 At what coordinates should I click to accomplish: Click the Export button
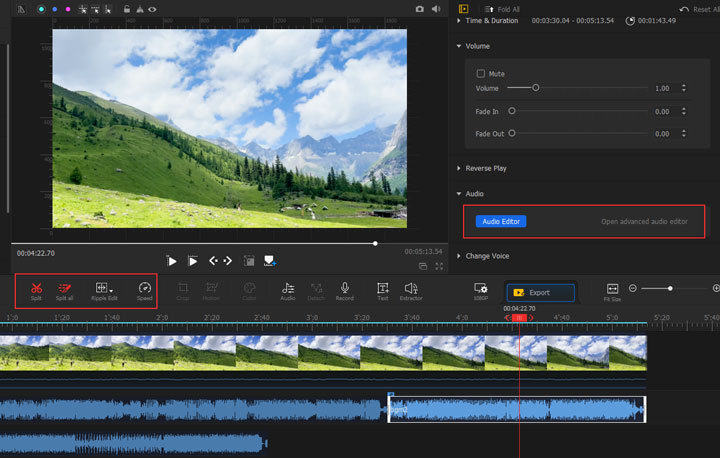point(541,292)
